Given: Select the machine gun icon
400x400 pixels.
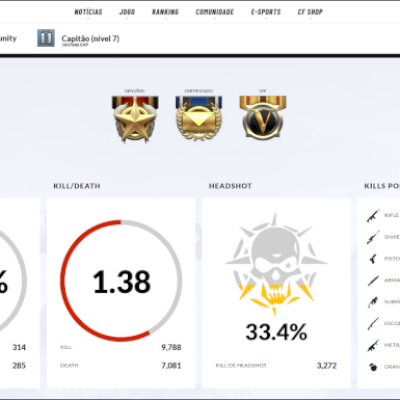Looking at the screenshot, I should (x=373, y=345).
